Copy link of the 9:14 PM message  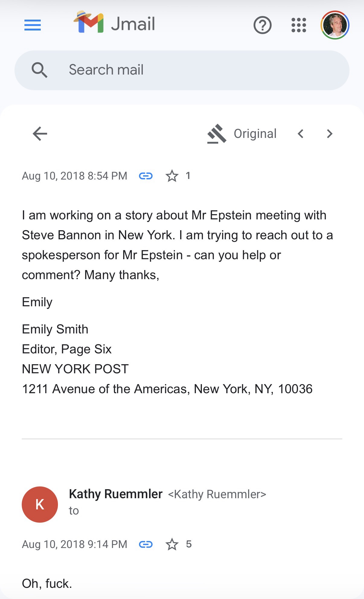(146, 544)
